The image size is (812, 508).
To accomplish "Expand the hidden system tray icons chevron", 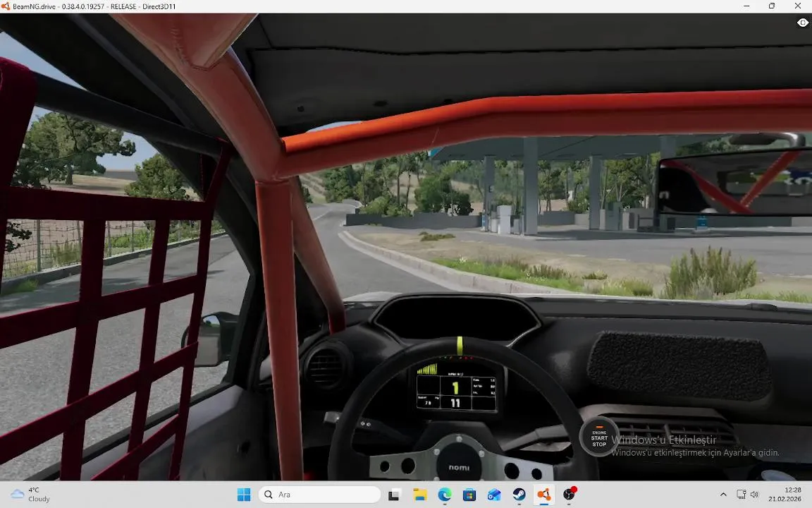I will [x=723, y=495].
